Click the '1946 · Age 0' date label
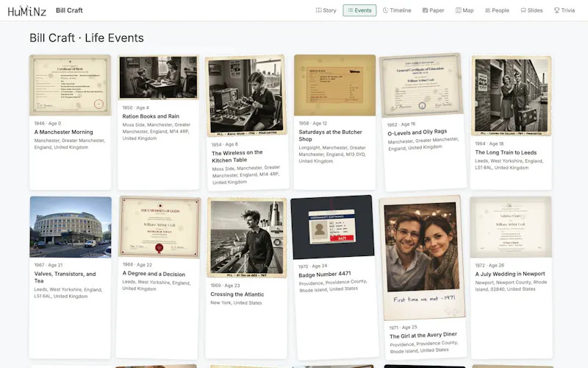Screen dimensions: 588x368 [x=48, y=124]
